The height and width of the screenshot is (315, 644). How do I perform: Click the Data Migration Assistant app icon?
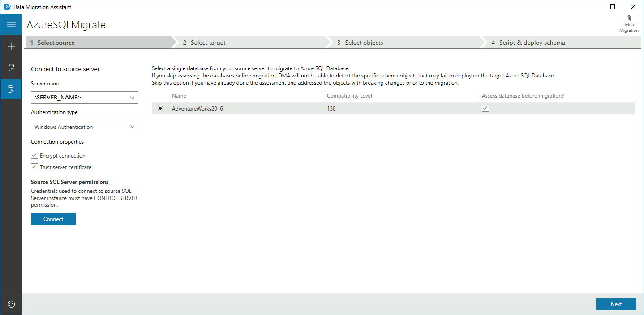pyautogui.click(x=7, y=7)
